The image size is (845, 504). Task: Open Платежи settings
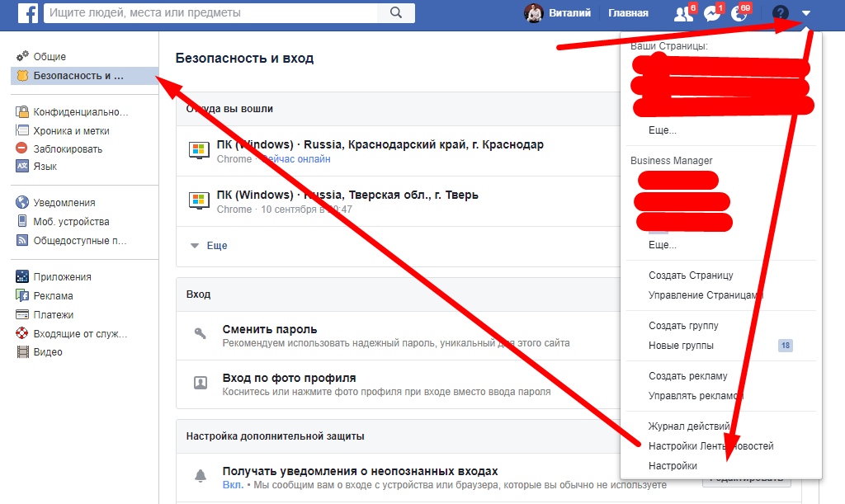click(54, 314)
